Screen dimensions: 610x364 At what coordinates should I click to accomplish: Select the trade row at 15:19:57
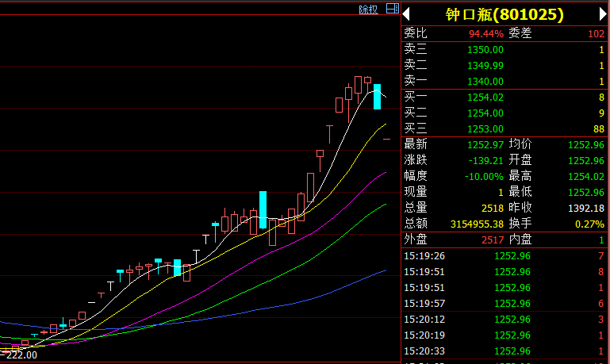[x=504, y=304]
